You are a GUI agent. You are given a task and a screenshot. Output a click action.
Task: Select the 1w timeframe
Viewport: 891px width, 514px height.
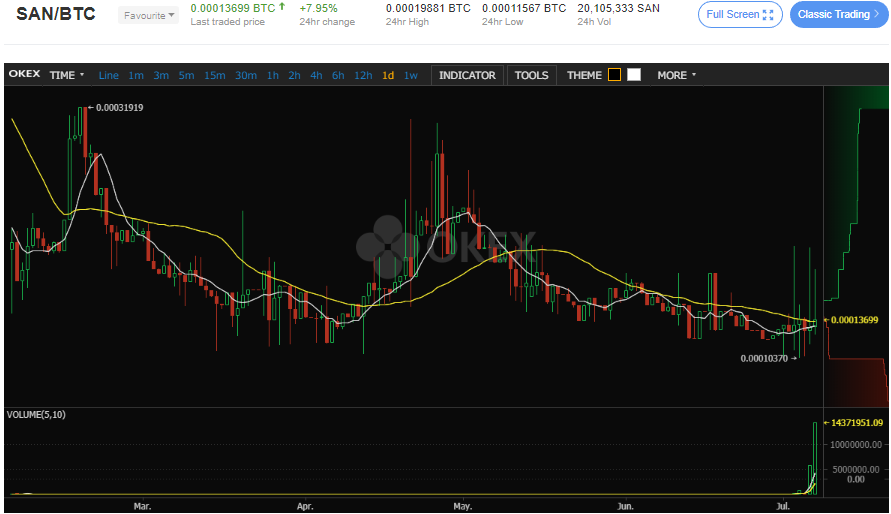[411, 75]
